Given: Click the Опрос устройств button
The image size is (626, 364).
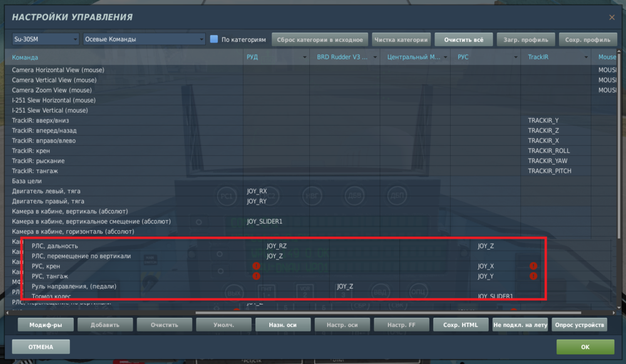Looking at the screenshot, I should point(579,325).
